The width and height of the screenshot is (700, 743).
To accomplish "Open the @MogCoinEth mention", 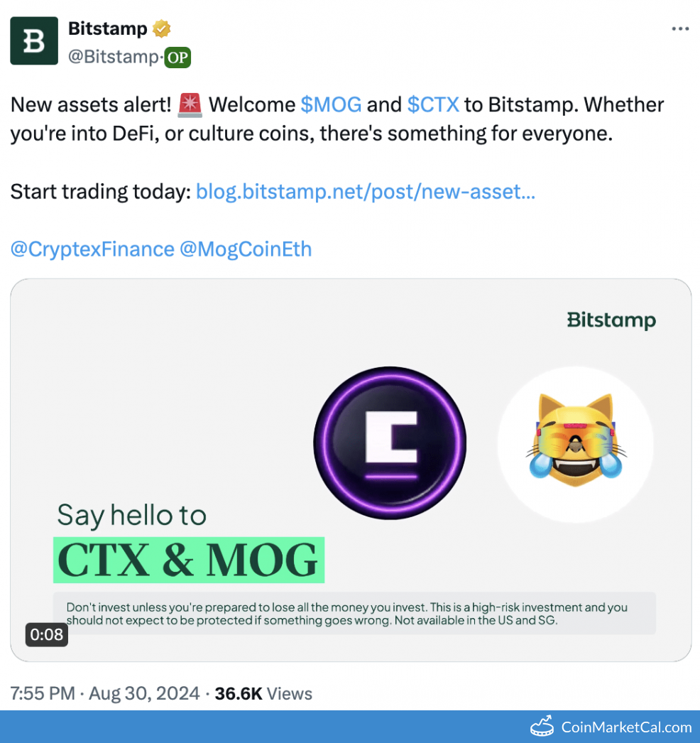I will (246, 249).
